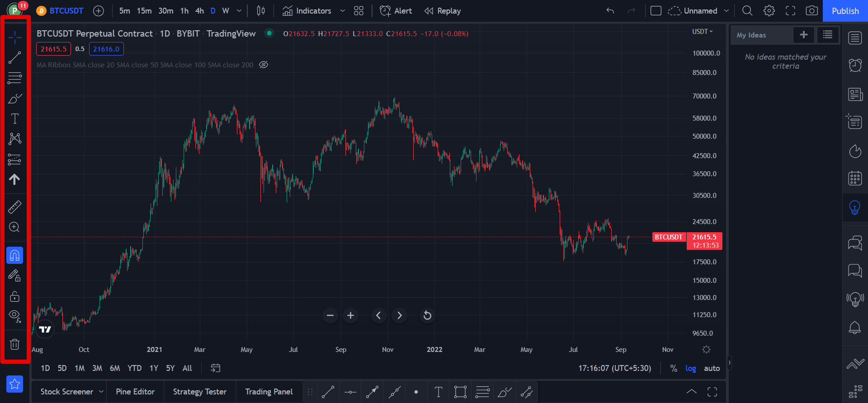Expand the bottom panel with up chevron

tap(692, 392)
